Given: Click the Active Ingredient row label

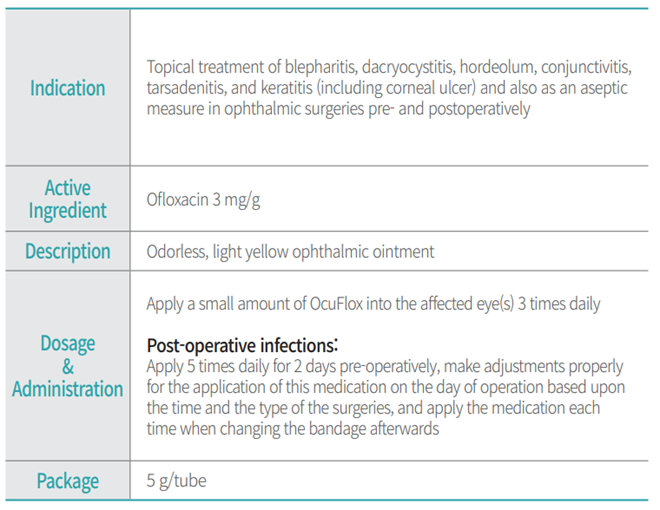Looking at the screenshot, I should 67,199.
